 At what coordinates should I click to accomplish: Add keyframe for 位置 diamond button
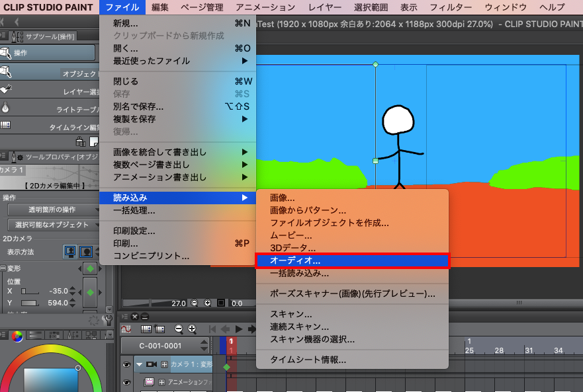[90, 293]
